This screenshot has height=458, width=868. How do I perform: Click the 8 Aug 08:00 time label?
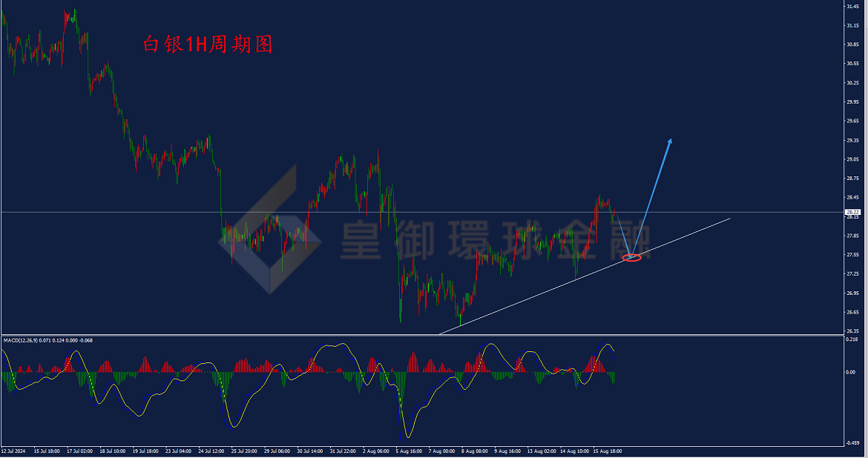[x=474, y=451]
